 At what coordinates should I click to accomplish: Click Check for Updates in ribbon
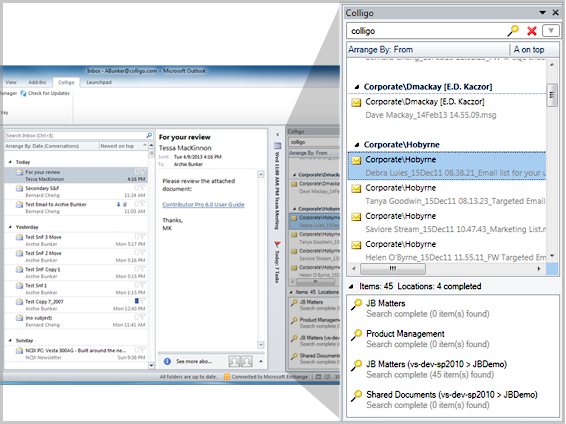tap(45, 93)
